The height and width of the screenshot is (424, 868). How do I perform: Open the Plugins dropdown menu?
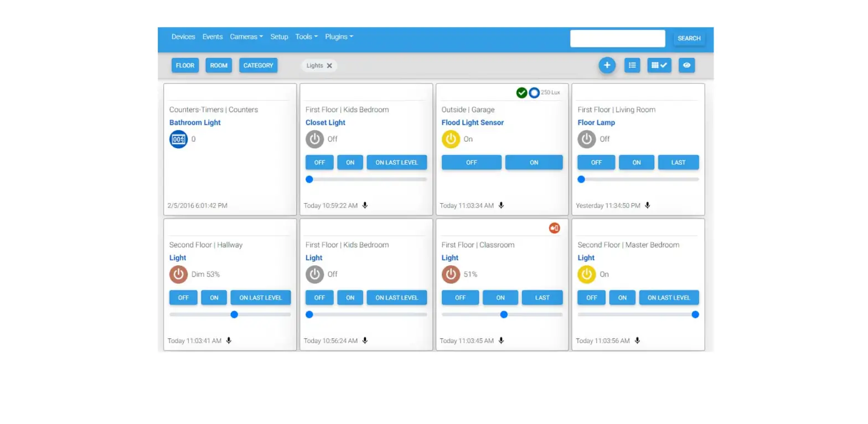339,37
